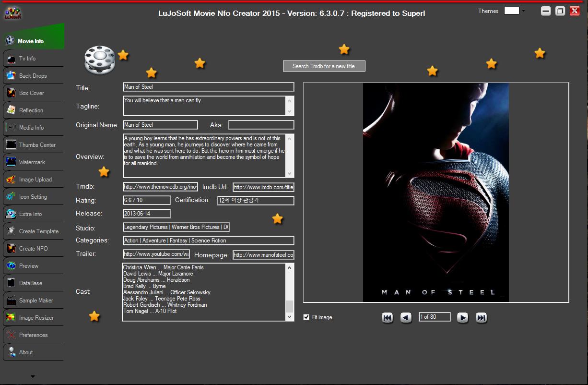588x385 pixels.
Task: Select cast row 'Alessandro Juliani ... Officer Sekowsky'
Action: [166, 292]
